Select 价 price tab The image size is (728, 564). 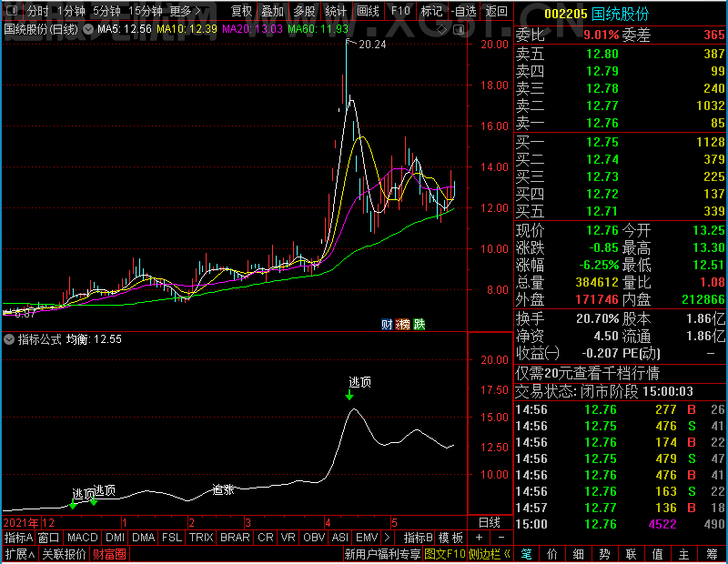tap(552, 554)
